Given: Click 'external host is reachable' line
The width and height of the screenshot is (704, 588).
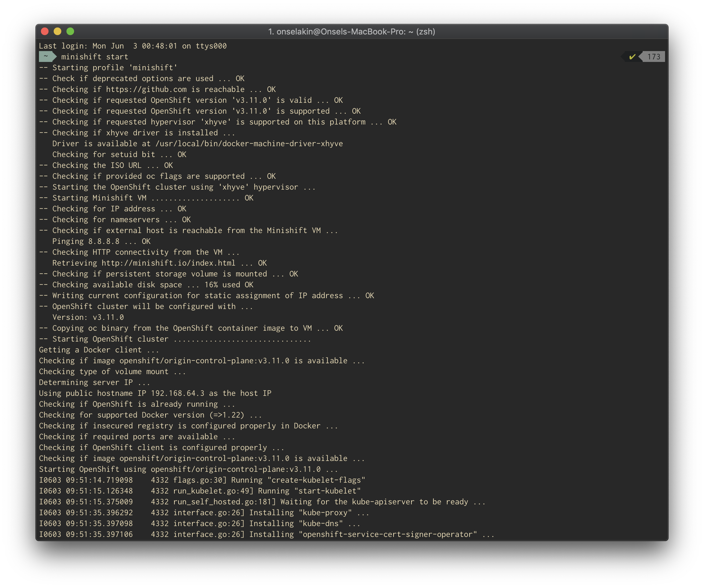Looking at the screenshot, I should click(x=188, y=230).
